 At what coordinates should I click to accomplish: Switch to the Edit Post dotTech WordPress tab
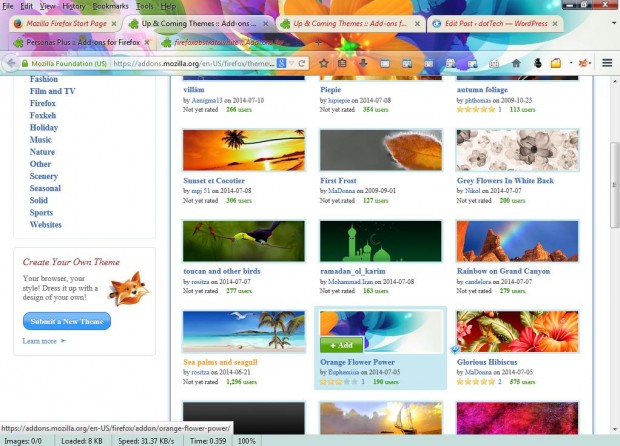496,24
